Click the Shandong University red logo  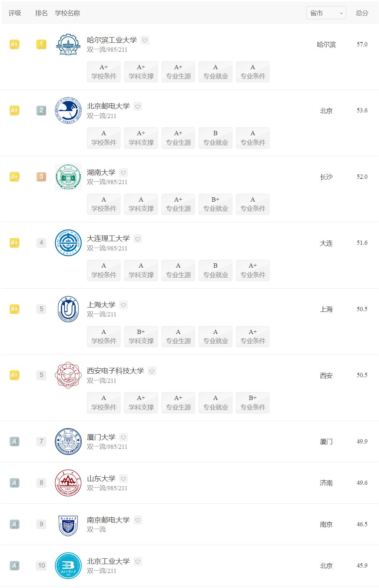coord(68,483)
